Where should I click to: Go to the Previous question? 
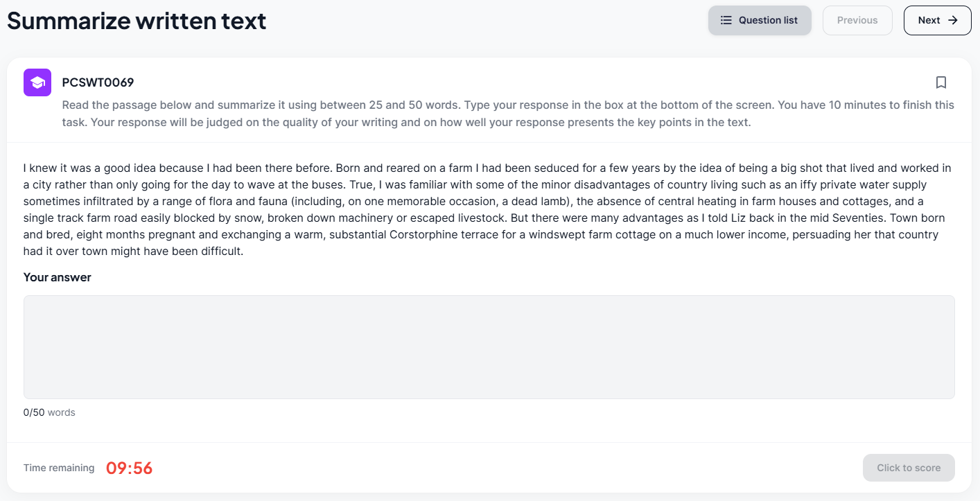(857, 20)
